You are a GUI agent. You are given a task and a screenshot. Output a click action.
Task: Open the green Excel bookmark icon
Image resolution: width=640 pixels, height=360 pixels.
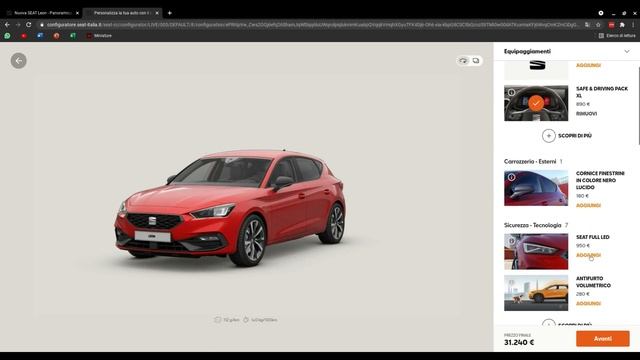[x=73, y=36]
